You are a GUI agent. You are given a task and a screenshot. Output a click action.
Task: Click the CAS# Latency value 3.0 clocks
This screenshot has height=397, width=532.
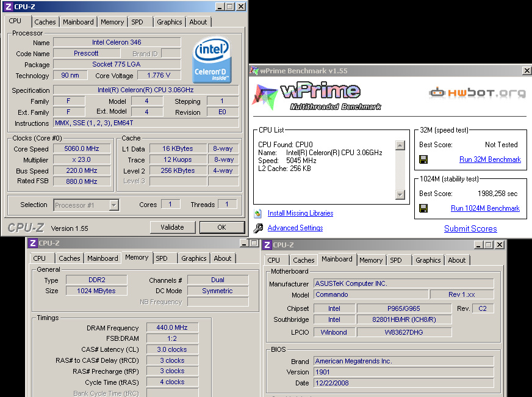tap(172, 349)
